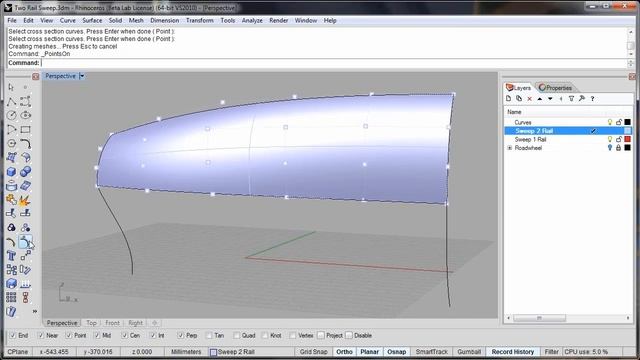Select the Boolean Union tool

click(x=25, y=172)
